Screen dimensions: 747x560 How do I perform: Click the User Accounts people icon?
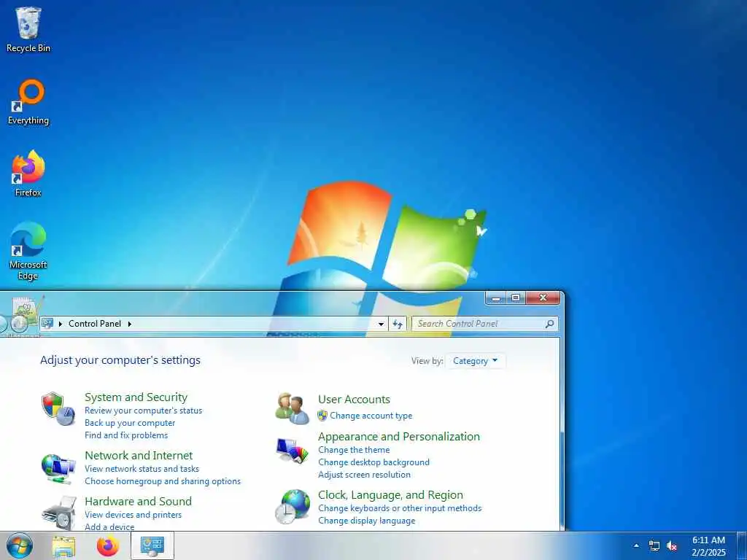[292, 408]
